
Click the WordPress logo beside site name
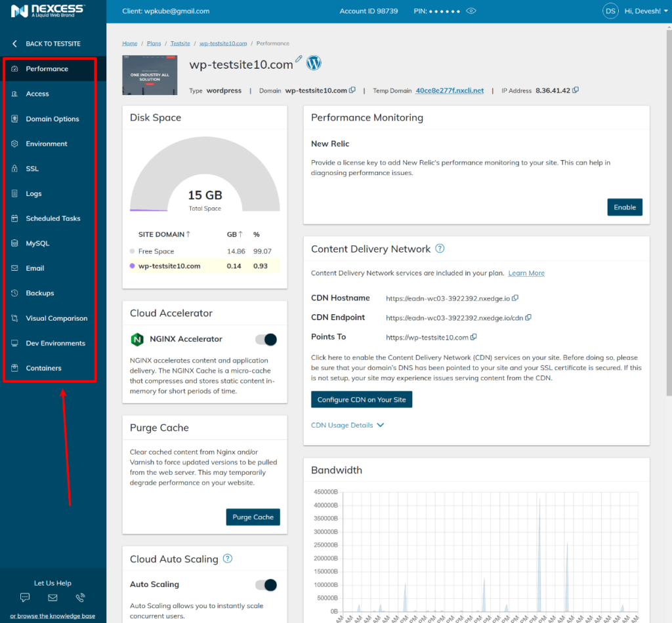pos(314,63)
